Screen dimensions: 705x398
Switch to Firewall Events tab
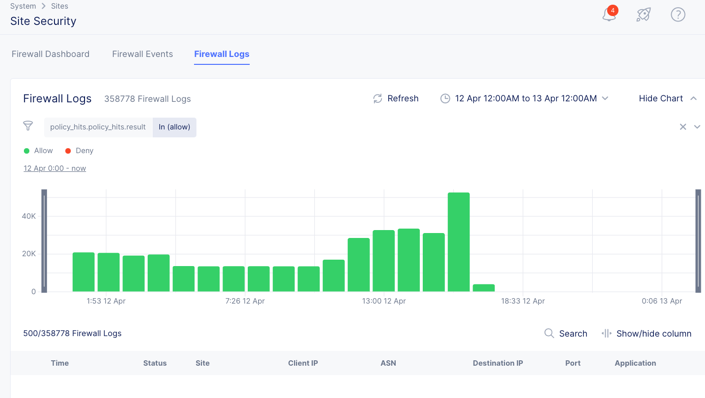pyautogui.click(x=143, y=54)
